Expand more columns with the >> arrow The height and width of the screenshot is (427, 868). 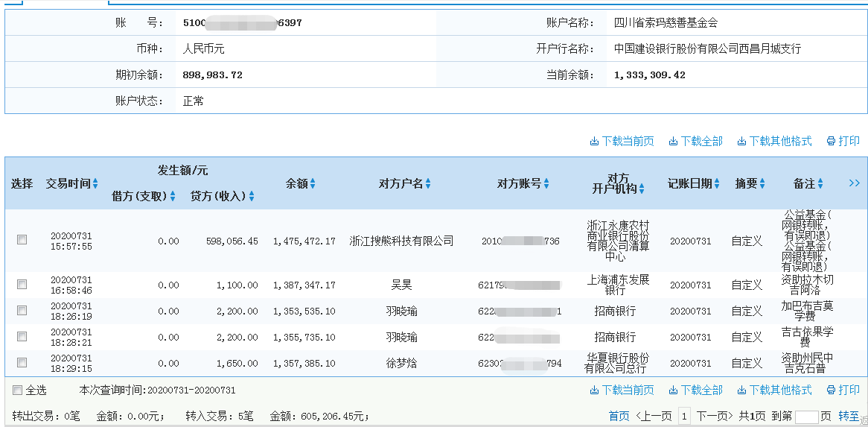[x=854, y=183]
